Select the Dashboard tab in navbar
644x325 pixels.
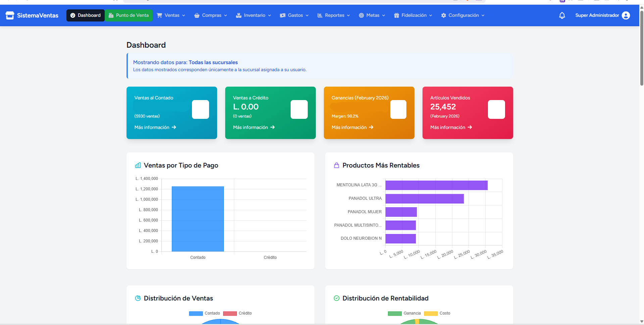pos(86,15)
